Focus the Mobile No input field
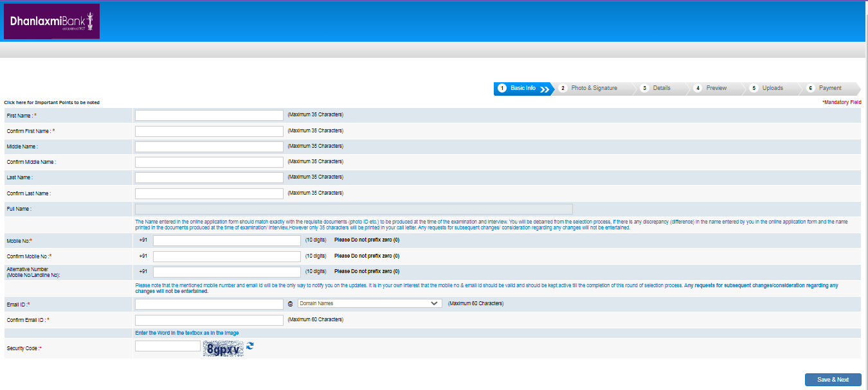Screen dimensions: 868x390 (226, 240)
